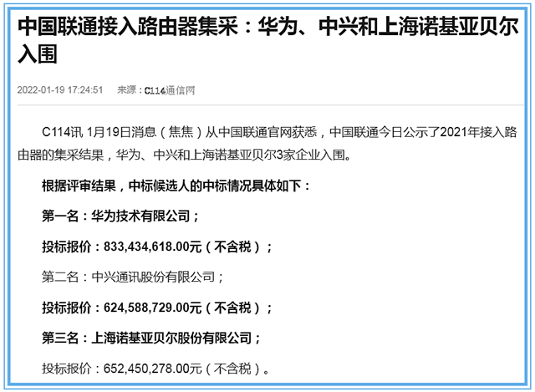Click the publish timestamp 2022-01-19 17:24:51
535x392 pixels.
[60, 89]
